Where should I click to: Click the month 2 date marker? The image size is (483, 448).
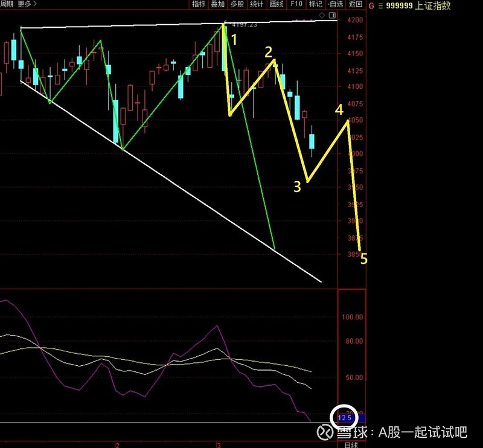pos(117,445)
